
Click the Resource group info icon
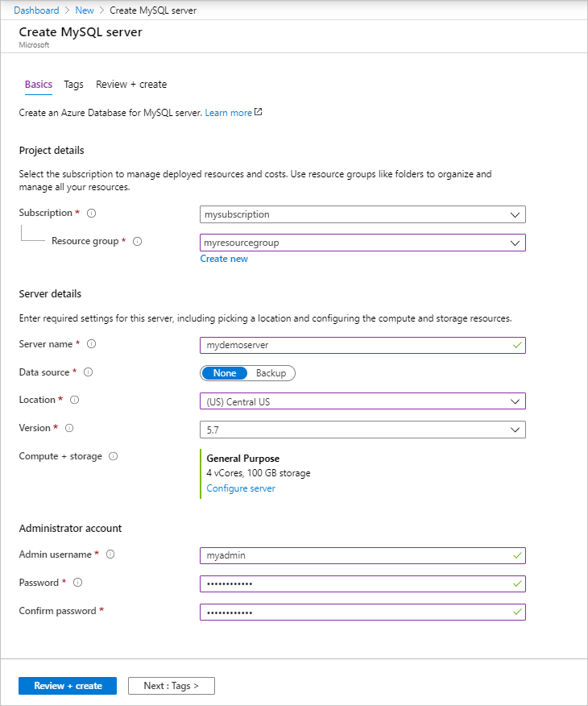pyautogui.click(x=136, y=242)
